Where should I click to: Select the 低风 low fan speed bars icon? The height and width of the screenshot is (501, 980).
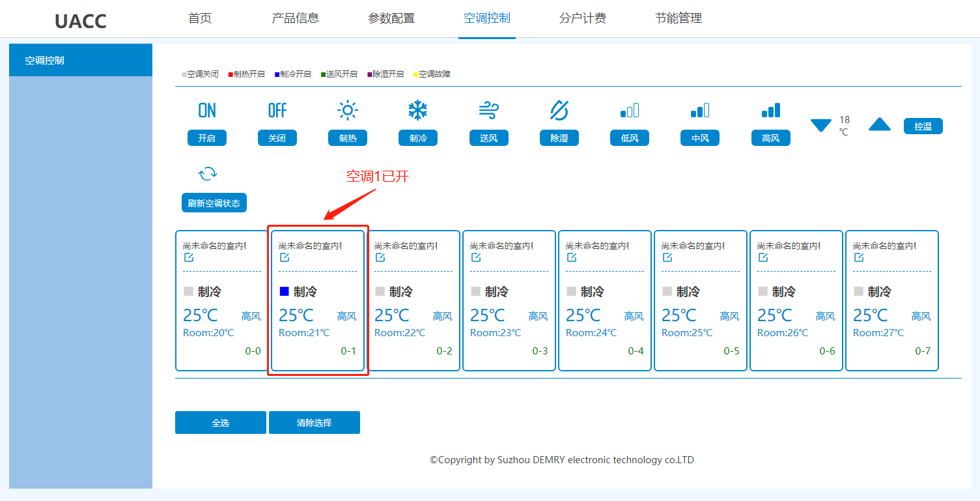pos(629,110)
